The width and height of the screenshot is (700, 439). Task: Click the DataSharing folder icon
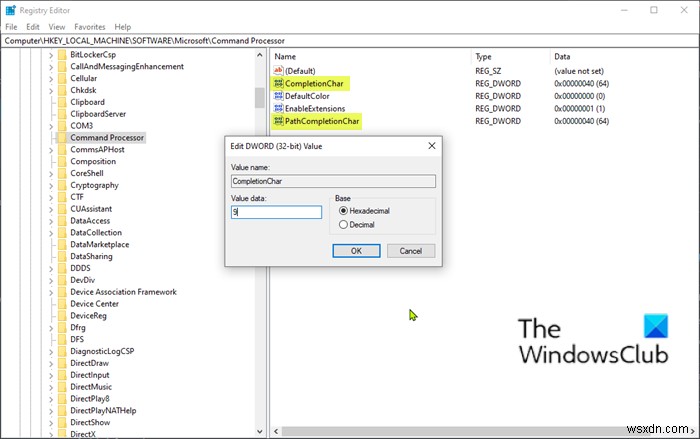(62, 256)
